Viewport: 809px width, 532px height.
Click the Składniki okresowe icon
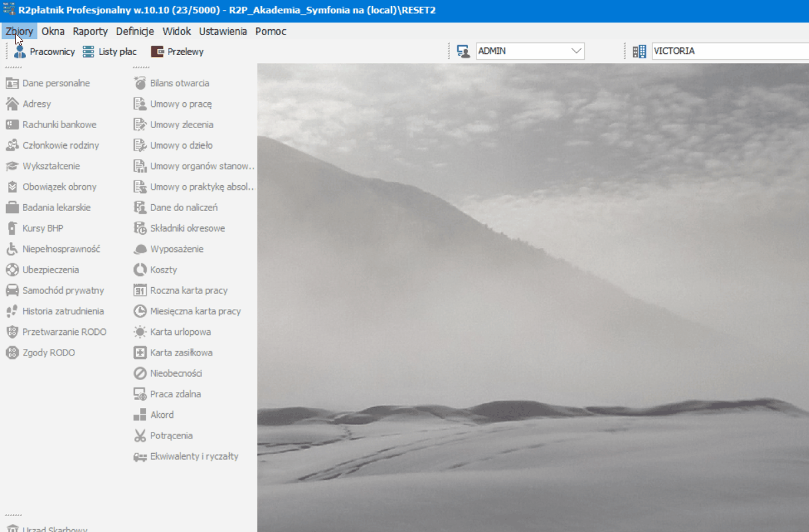[x=140, y=228]
